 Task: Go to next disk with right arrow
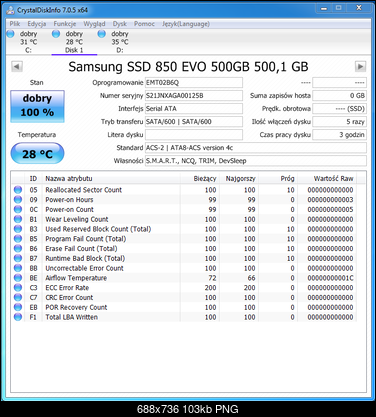click(360, 66)
